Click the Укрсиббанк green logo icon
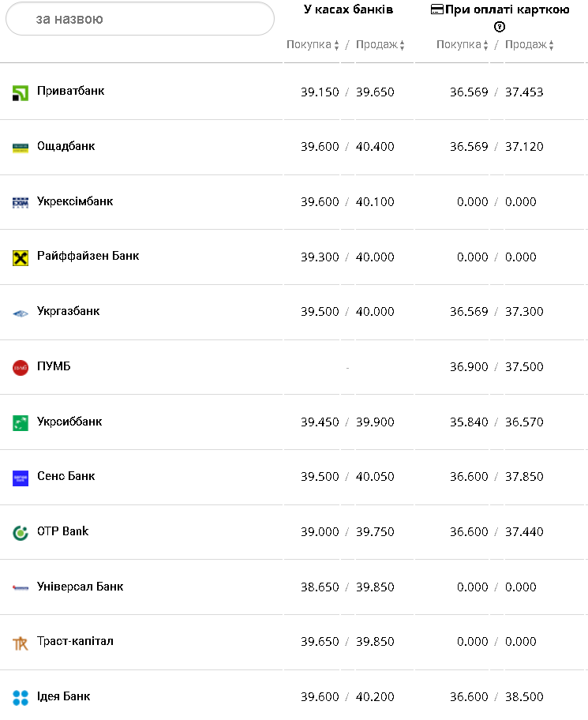The image size is (588, 720). [x=21, y=423]
